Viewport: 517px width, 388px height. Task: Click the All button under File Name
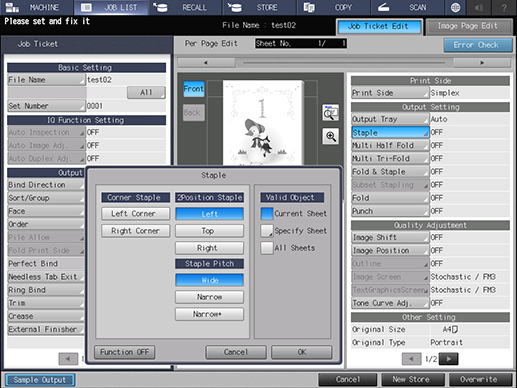(146, 92)
